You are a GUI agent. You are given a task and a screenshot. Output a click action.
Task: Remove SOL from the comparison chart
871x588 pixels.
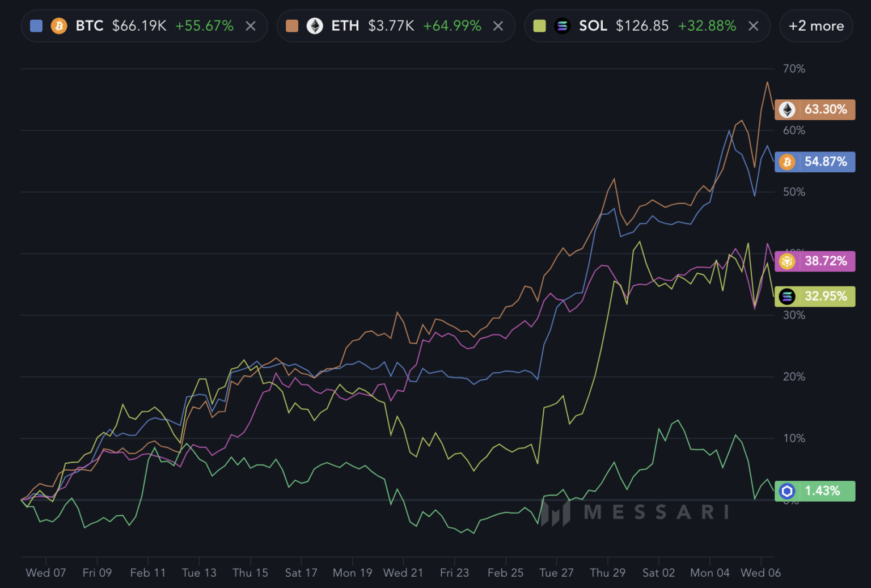(x=753, y=26)
